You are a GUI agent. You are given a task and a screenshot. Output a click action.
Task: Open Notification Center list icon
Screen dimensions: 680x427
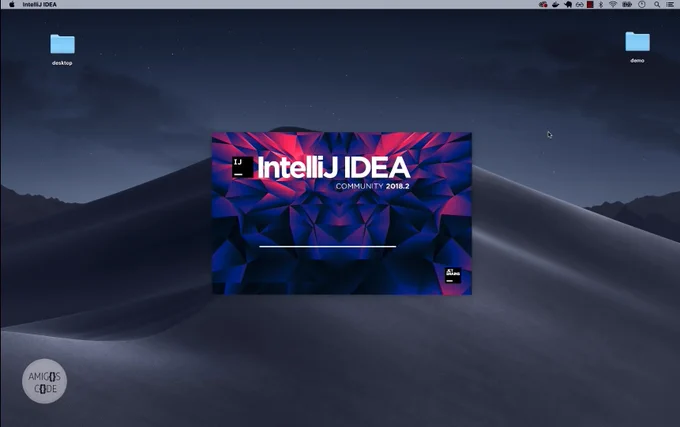click(670, 4)
